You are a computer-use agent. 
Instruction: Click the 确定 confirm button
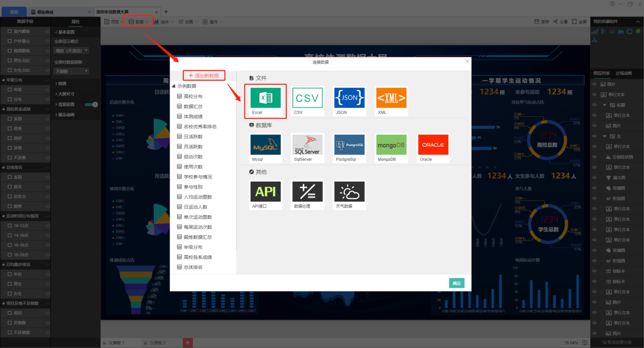tap(457, 283)
